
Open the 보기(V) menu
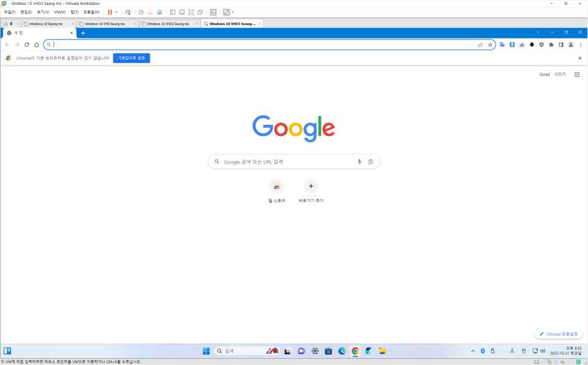coord(43,12)
